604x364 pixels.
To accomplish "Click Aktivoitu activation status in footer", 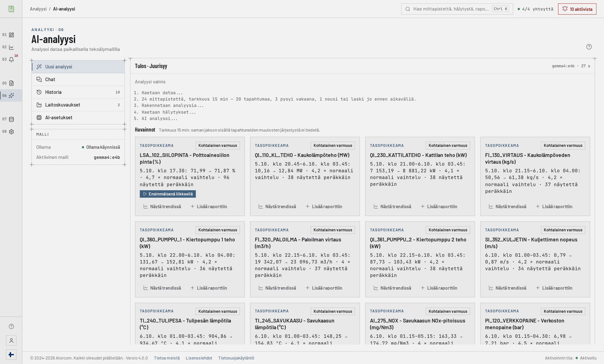I will click(x=586, y=358).
